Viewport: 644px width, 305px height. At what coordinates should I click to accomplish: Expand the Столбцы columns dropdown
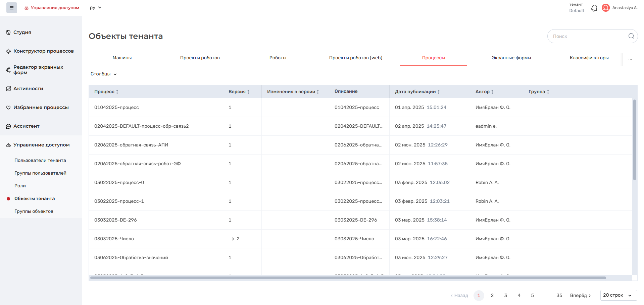coord(103,74)
